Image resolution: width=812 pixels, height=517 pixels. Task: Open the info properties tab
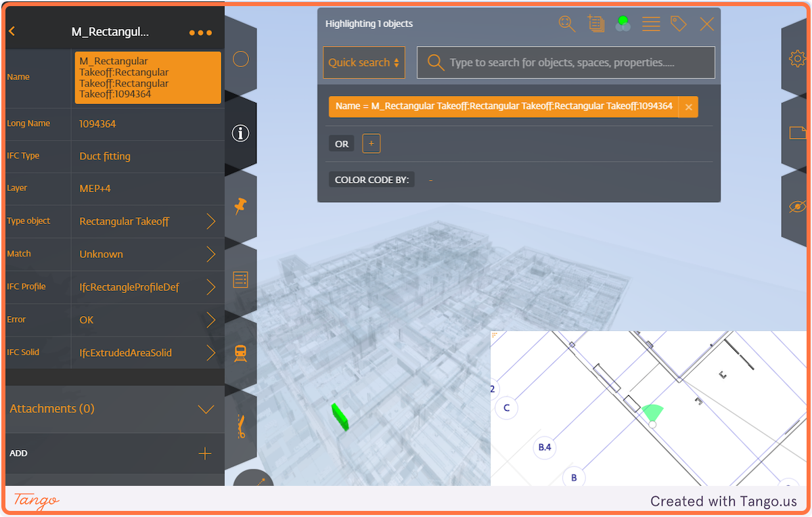tap(241, 133)
